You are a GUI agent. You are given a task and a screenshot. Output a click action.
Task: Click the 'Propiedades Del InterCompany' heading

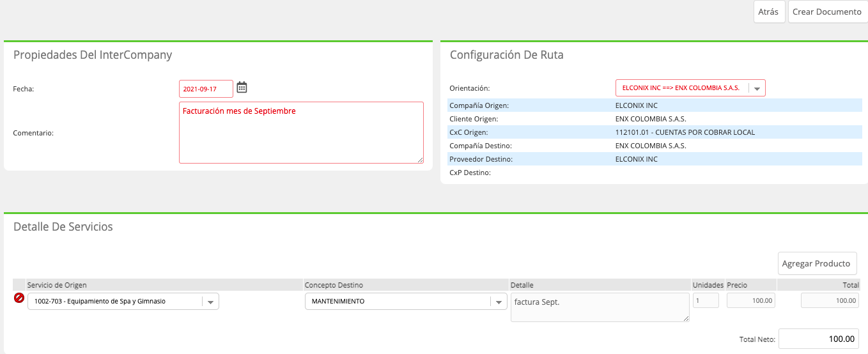93,55
